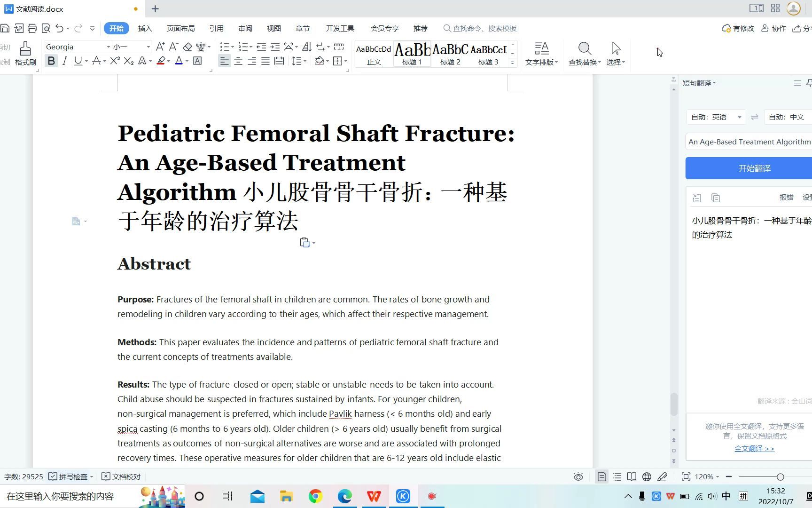
Task: Swap the translation languages
Action: [755, 117]
